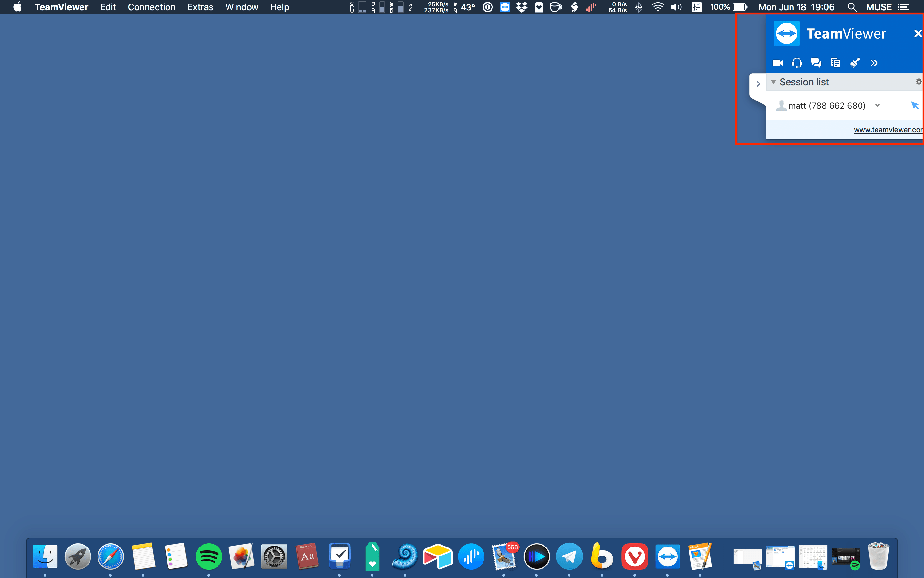This screenshot has height=578, width=924.
Task: Open TeamViewer from the Dock
Action: coord(667,556)
